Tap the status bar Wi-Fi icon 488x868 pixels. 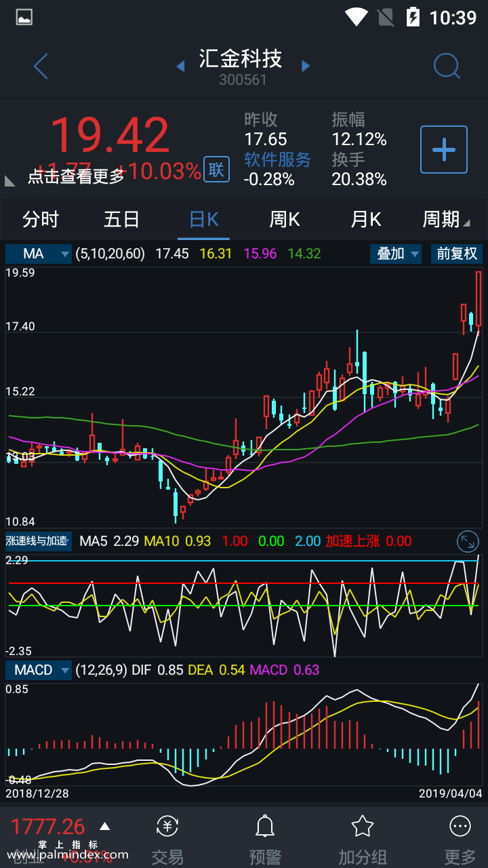coord(357,17)
